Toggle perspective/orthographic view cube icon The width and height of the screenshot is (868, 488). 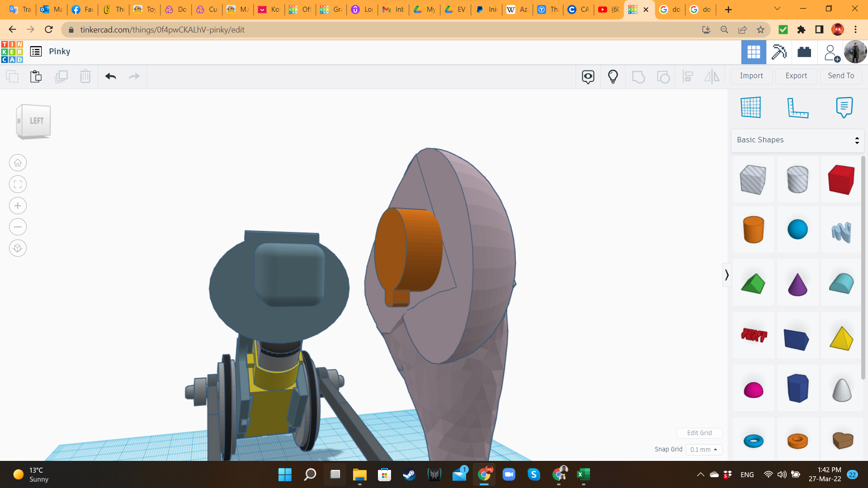coord(18,248)
